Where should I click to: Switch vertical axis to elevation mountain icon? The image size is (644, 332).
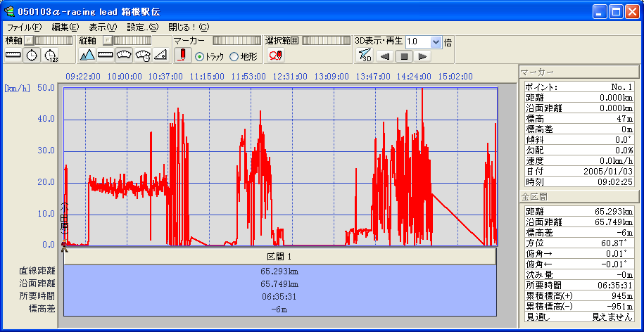(87, 56)
